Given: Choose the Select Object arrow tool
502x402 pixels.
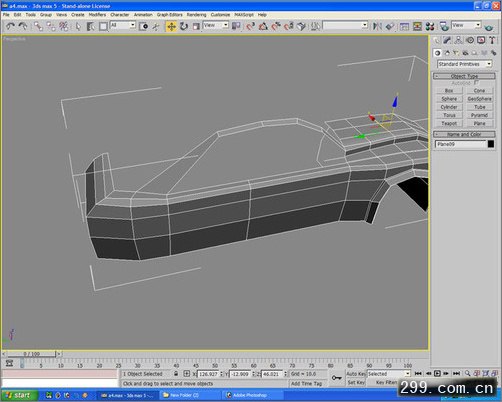Looking at the screenshot, I should point(78,26).
